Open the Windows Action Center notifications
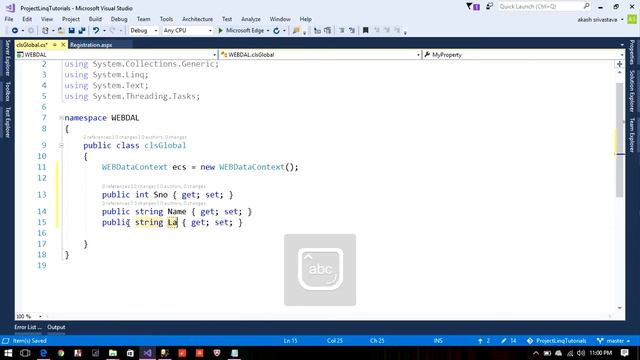640x360 pixels. [625, 353]
